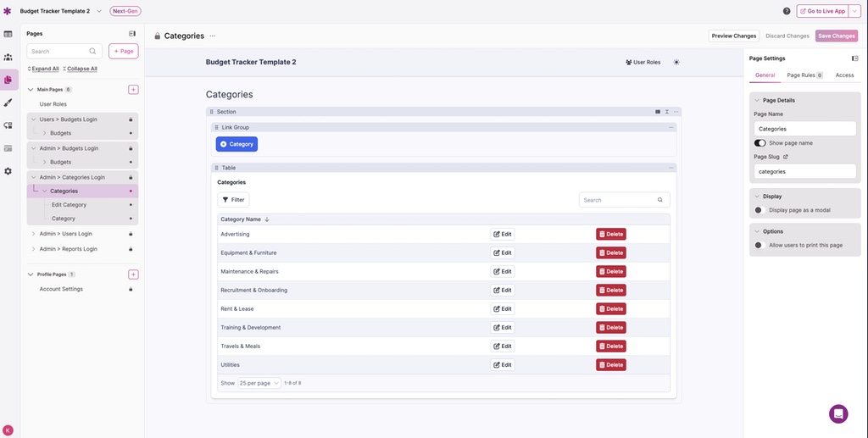Toggle the Show page name switch
The image size is (868, 438).
point(759,143)
